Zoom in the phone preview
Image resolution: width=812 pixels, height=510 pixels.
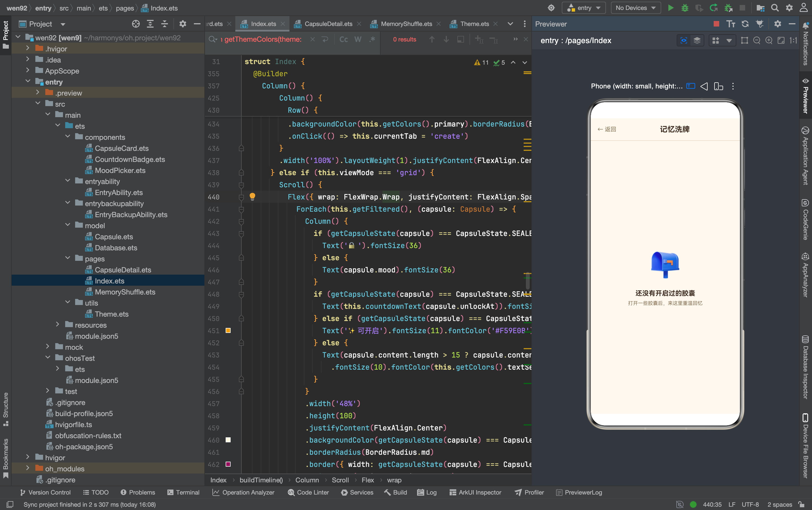pyautogui.click(x=769, y=41)
